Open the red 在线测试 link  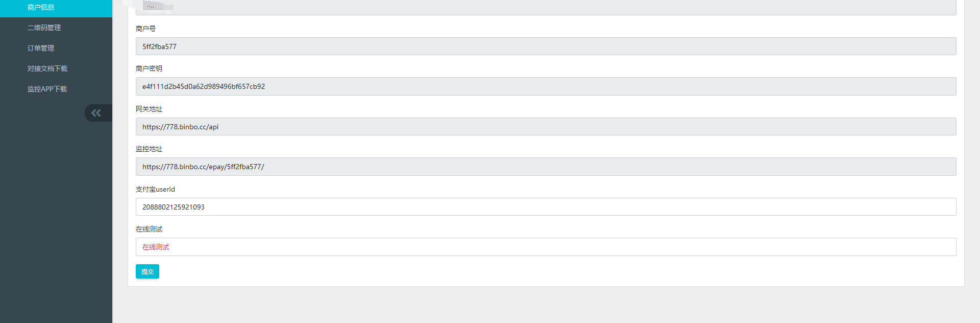tap(156, 247)
